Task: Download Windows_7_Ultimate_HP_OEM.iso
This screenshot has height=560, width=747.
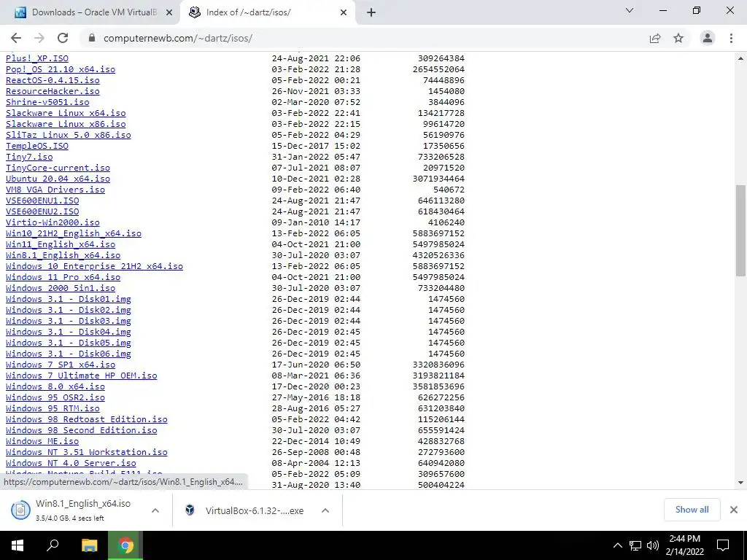Action: click(x=82, y=376)
